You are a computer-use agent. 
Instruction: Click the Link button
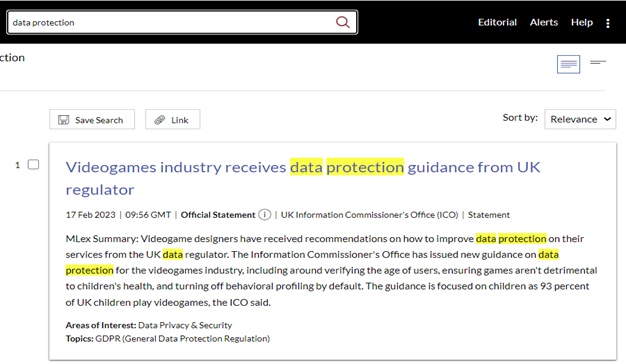[172, 119]
